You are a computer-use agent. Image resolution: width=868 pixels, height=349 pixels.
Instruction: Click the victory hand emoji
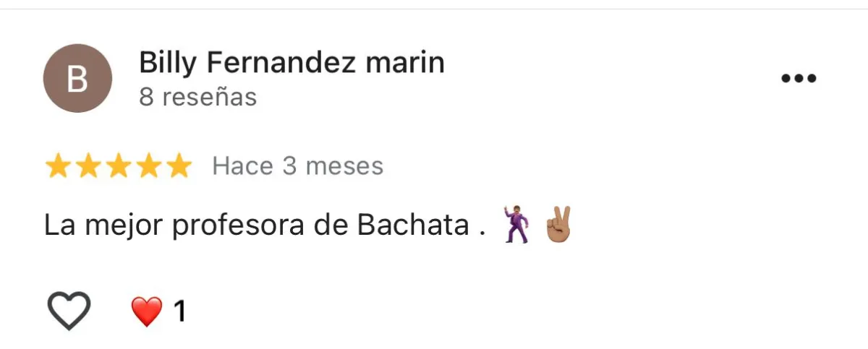(558, 225)
